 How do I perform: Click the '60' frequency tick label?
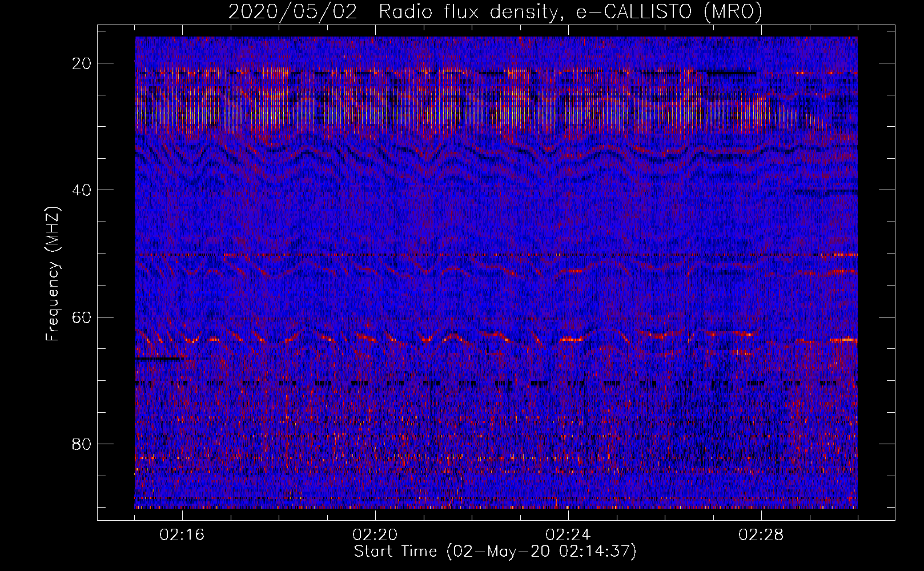tap(82, 317)
